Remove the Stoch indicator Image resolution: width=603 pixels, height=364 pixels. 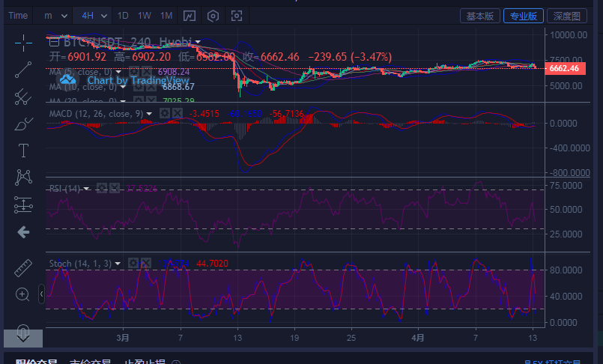tap(146, 264)
